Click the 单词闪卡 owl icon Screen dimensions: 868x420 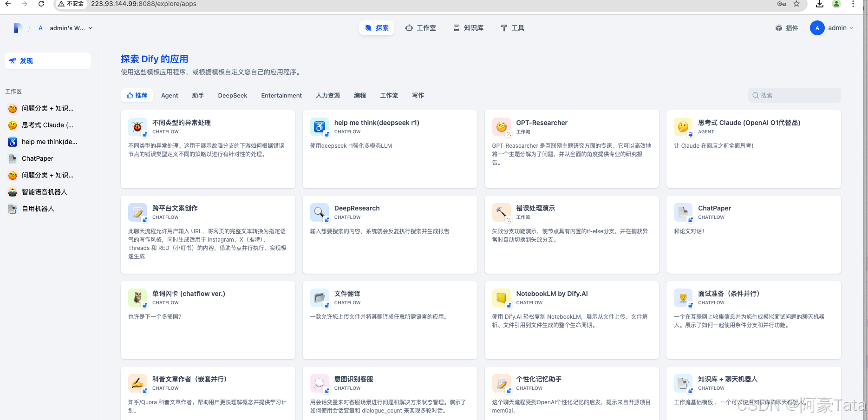coord(137,298)
